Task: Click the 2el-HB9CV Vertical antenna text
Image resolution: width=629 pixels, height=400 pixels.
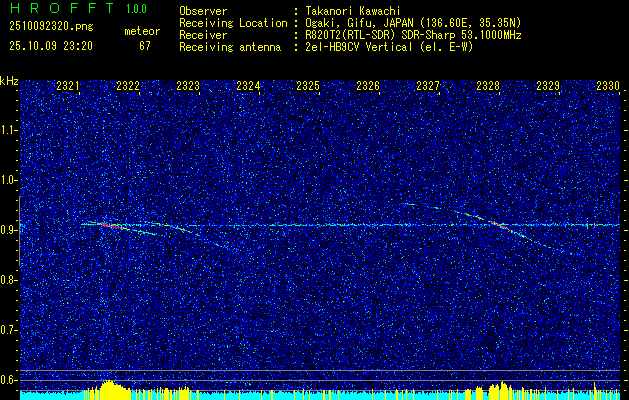Action: coord(390,47)
